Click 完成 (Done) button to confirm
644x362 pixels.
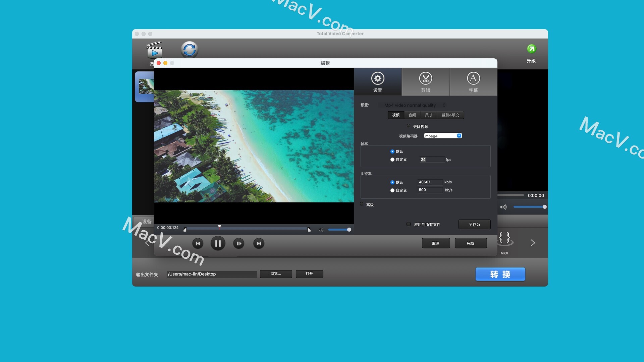pos(470,243)
